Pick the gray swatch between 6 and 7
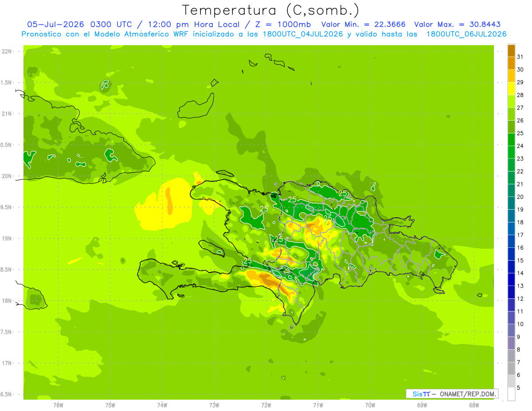Image resolution: width=532 pixels, height=411 pixels. [511, 368]
